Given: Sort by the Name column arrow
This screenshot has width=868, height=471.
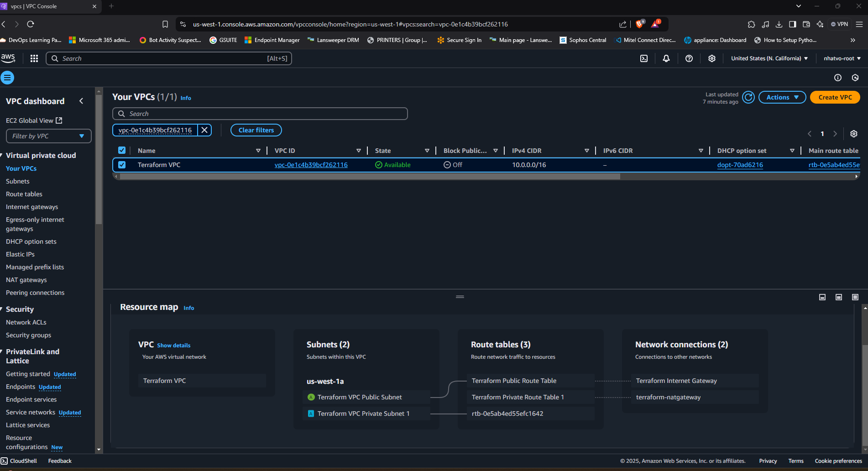Looking at the screenshot, I should (x=258, y=151).
